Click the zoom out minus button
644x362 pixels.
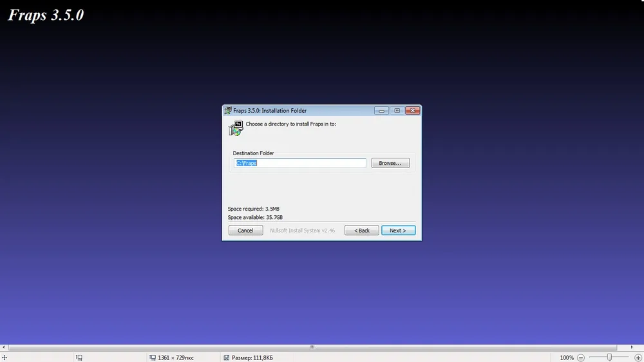click(x=581, y=358)
